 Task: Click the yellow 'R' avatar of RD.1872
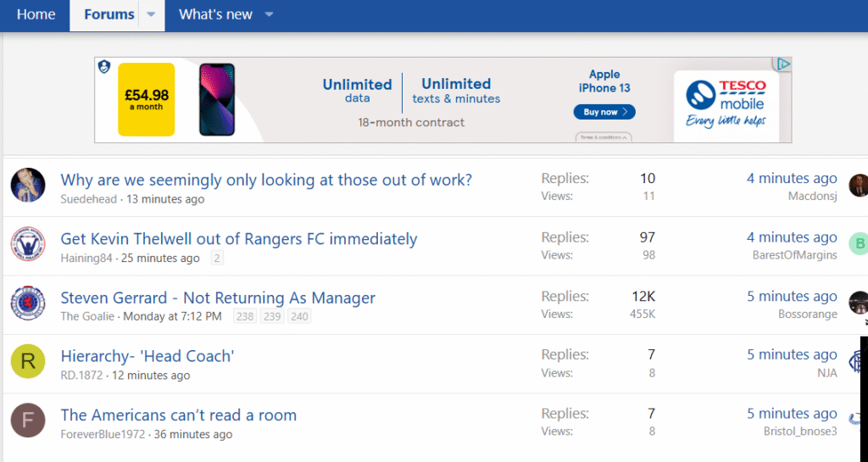tap(27, 361)
